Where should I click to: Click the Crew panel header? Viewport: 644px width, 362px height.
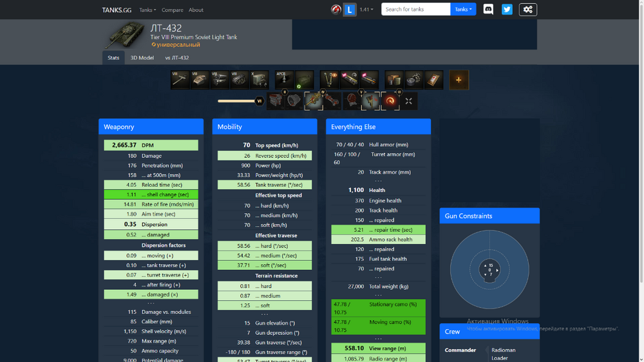(x=489, y=331)
